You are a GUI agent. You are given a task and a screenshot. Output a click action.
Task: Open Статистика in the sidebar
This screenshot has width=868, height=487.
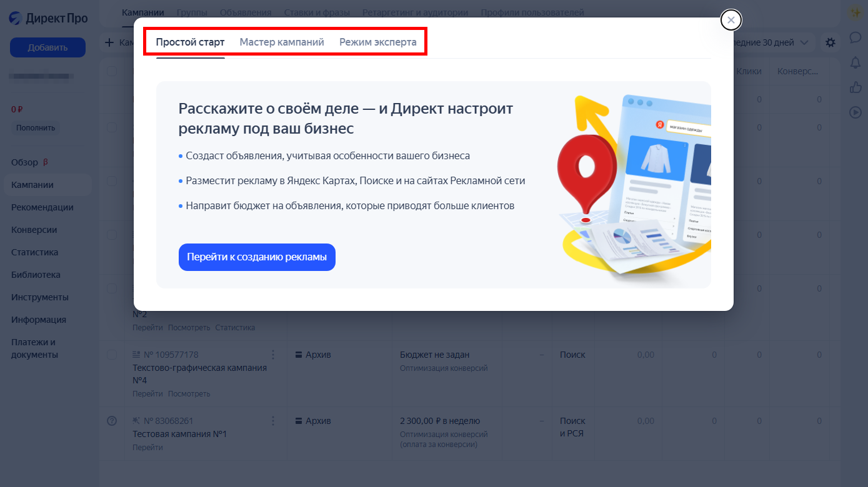35,252
